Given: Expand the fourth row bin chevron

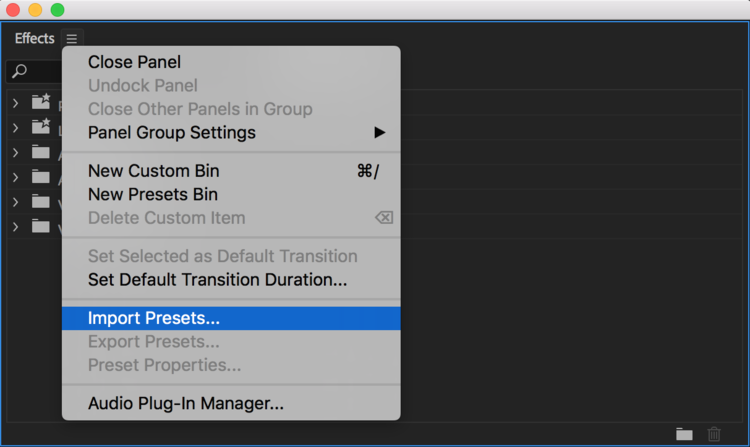Looking at the screenshot, I should point(16,178).
